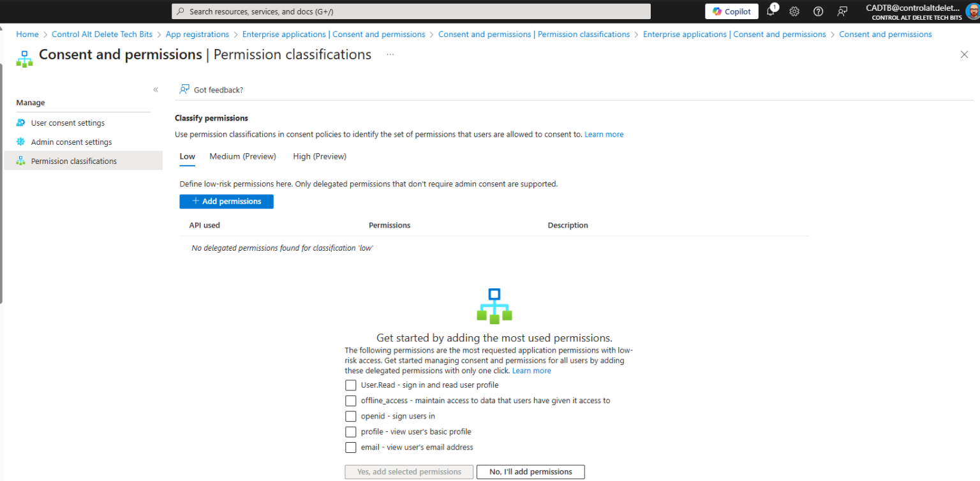980x481 pixels.
Task: Click the Description column header
Action: [568, 225]
